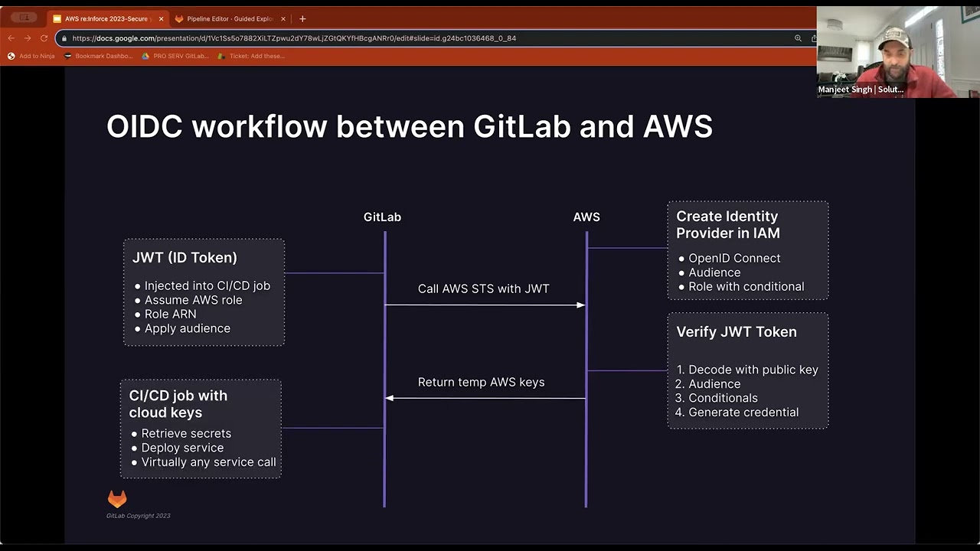Click 'Apply audience' bullet text
The height and width of the screenshot is (551, 980).
(x=187, y=328)
